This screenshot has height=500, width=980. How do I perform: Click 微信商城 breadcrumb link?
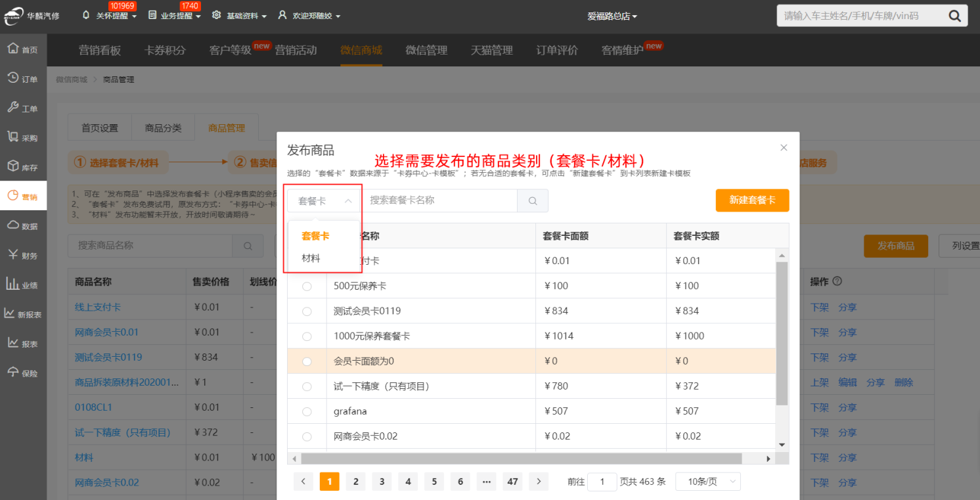click(x=72, y=80)
